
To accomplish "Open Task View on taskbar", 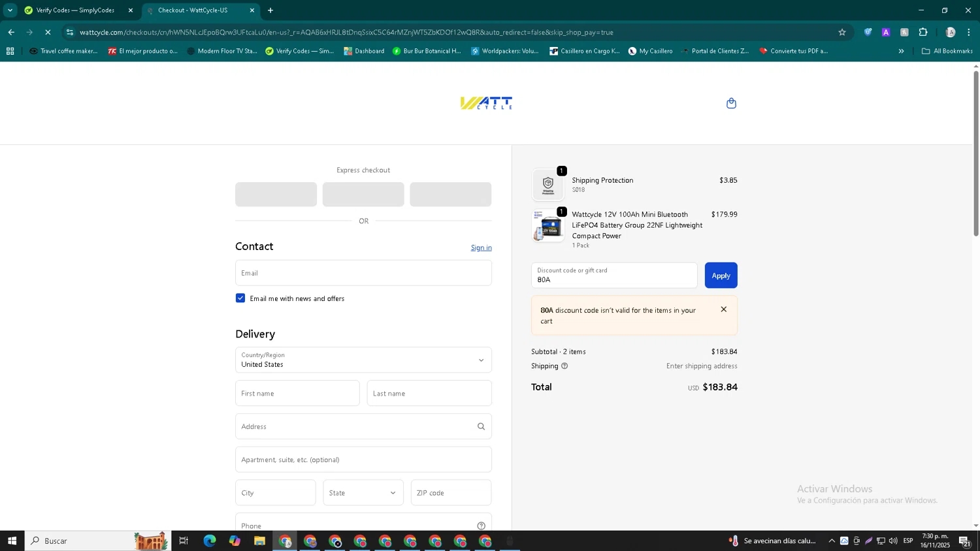I will click(x=184, y=541).
